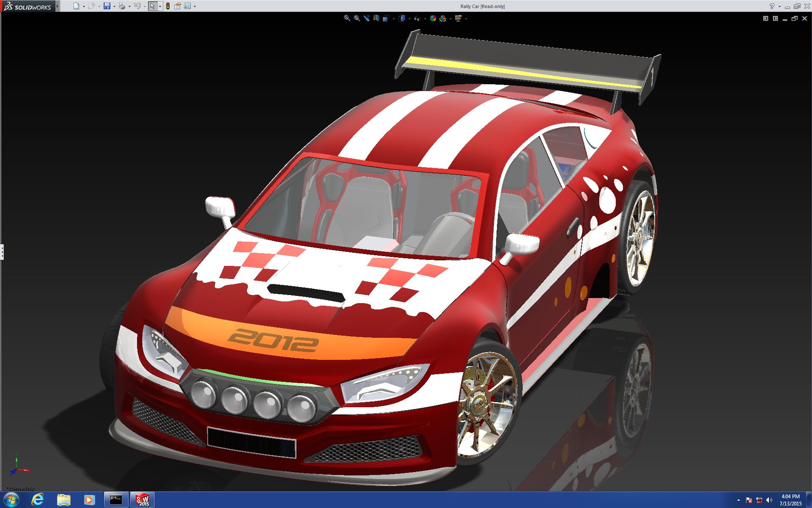Click Save disk icon
The height and width of the screenshot is (508, 812).
click(107, 6)
